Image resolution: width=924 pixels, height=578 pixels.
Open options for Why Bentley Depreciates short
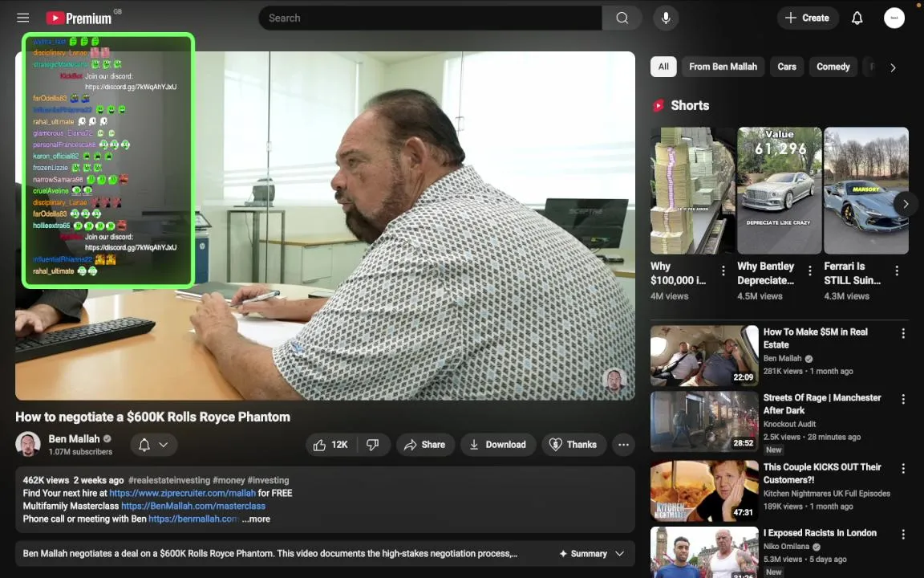click(809, 271)
